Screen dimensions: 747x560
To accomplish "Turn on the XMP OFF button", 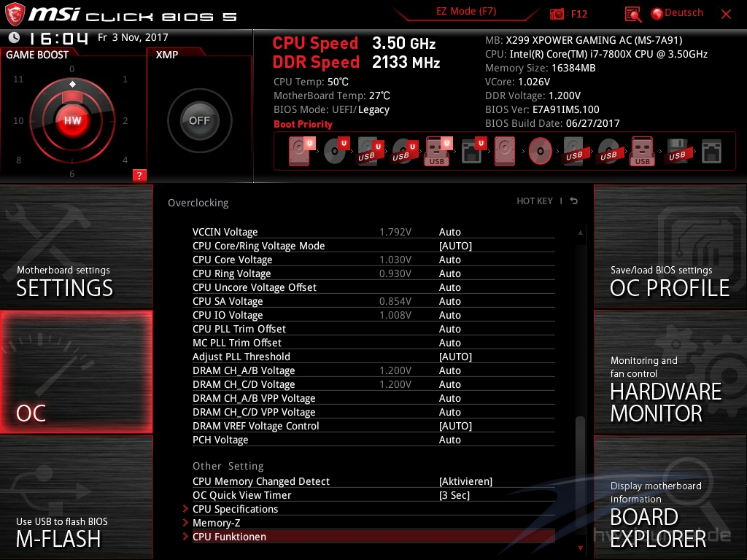I will click(199, 120).
